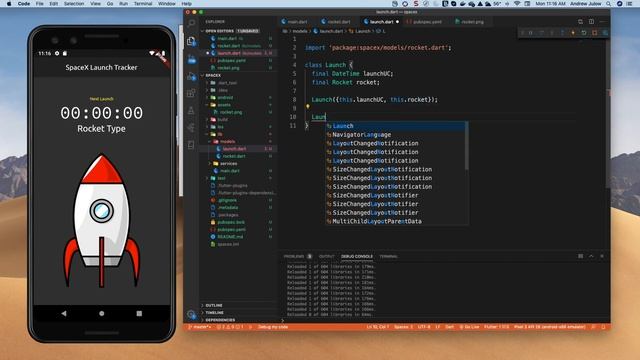Open the Search view in activity bar

(191, 24)
